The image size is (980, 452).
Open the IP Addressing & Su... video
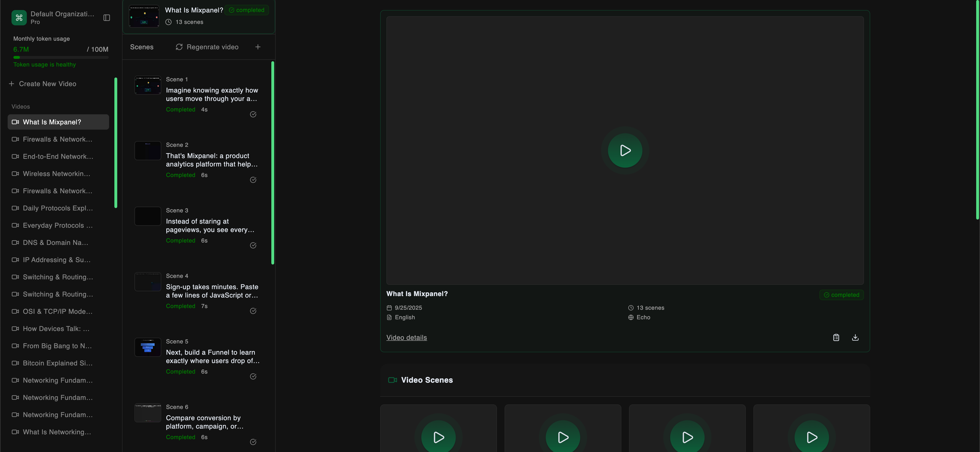[x=58, y=260]
